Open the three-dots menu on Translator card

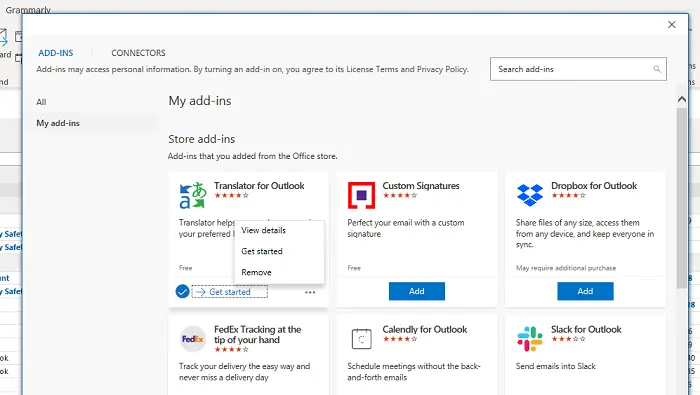(x=310, y=292)
